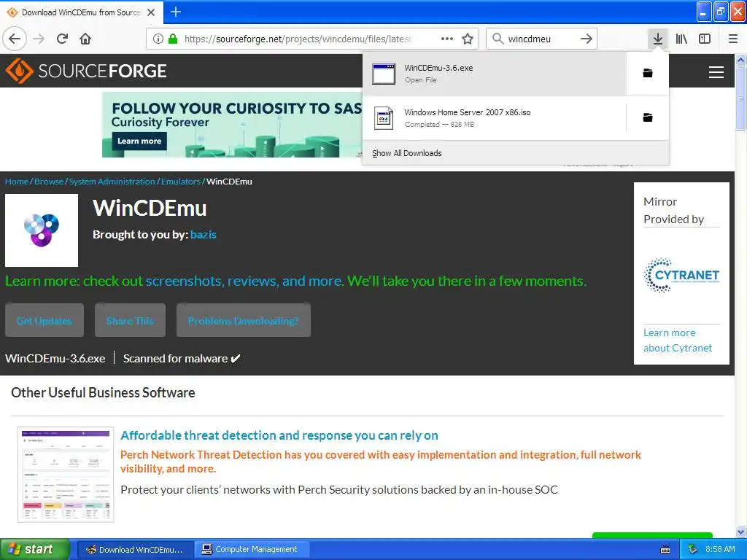Viewport: 747px width, 560px height.
Task: Switch to Computer Management taskbar item
Action: pos(252,549)
